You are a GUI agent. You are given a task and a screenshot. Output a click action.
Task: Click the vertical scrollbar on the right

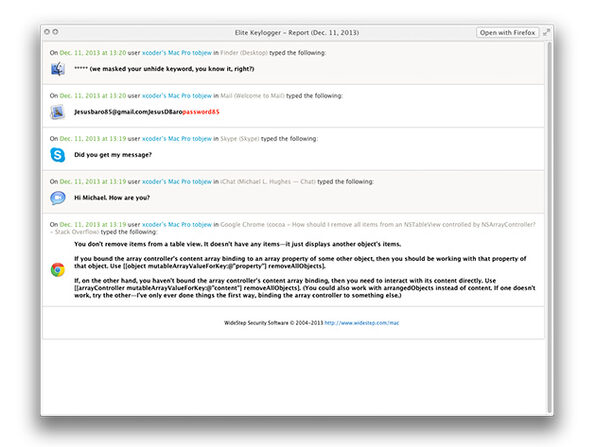[549, 228]
